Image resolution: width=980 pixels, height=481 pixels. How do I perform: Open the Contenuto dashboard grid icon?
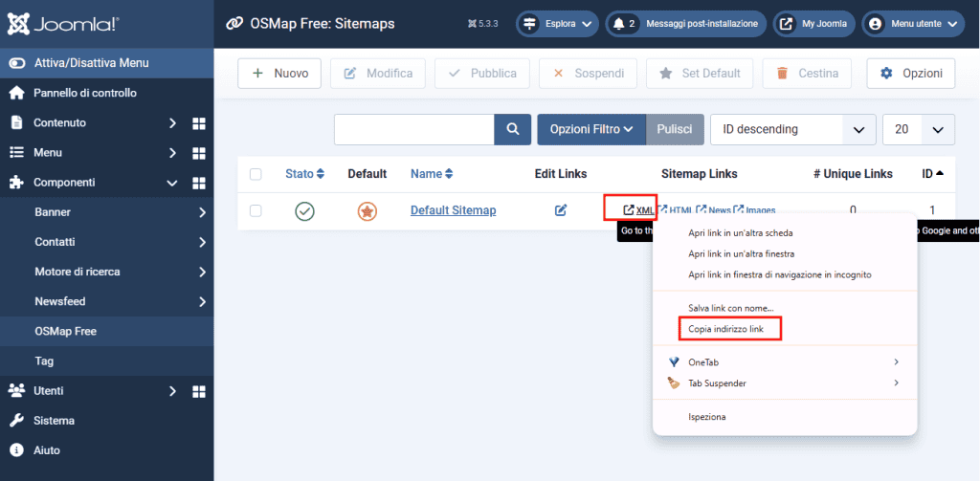pos(199,123)
